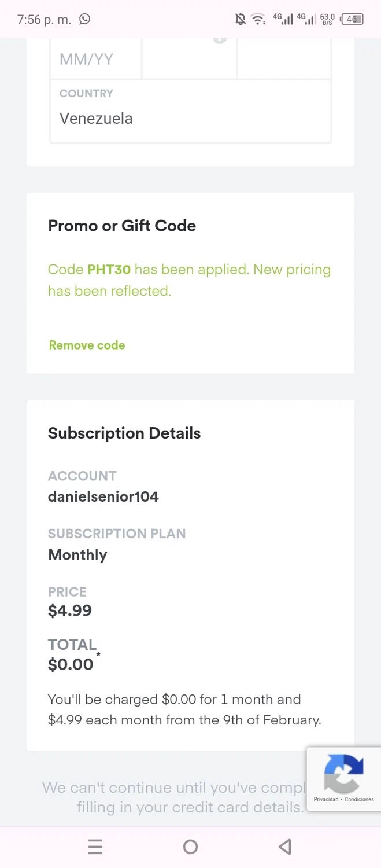The height and width of the screenshot is (868, 381).
Task: Open the Privacidad link in reCAPTCHA badge
Action: point(326,800)
